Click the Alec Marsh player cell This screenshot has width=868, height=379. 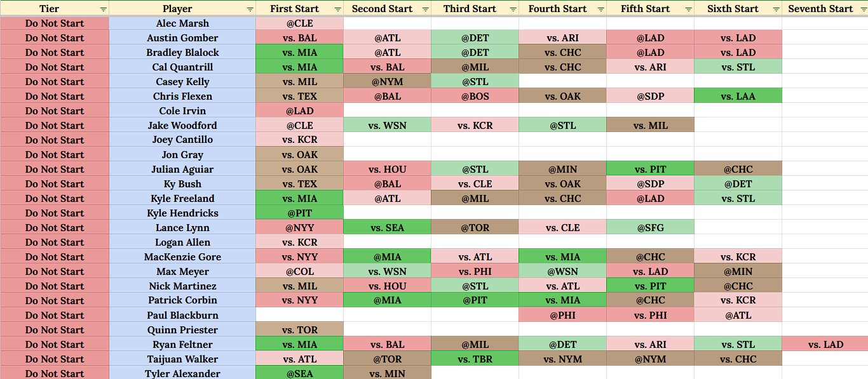tap(182, 23)
